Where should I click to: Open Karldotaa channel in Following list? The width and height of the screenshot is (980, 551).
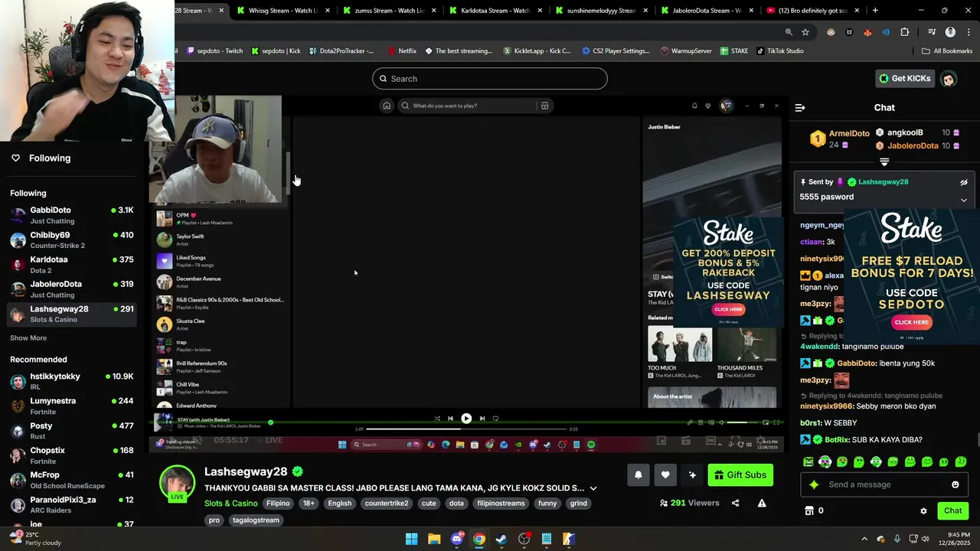[72, 265]
